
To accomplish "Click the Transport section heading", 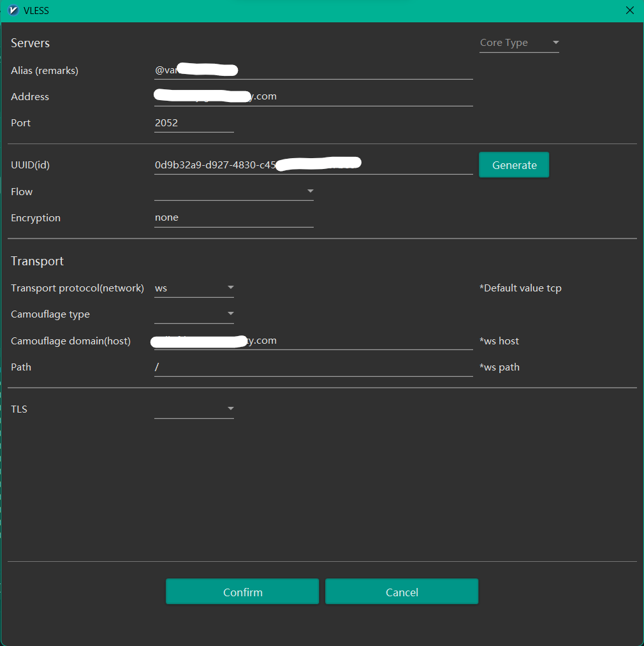I will [37, 260].
